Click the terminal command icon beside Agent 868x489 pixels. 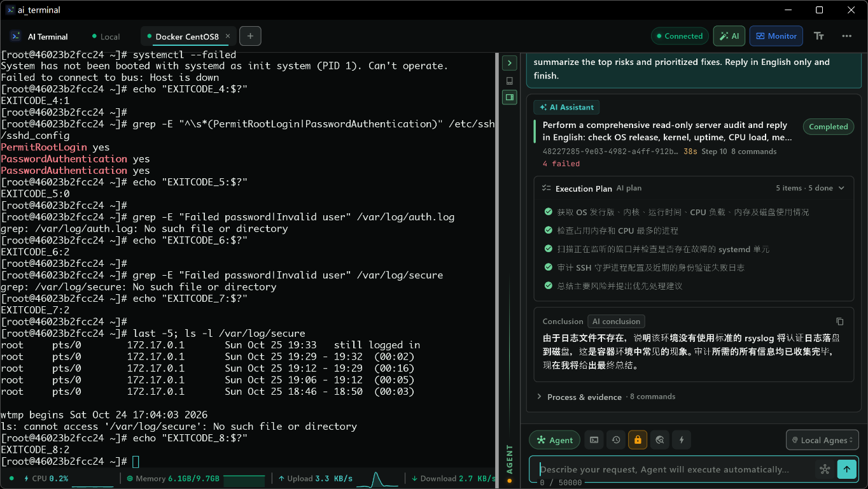pyautogui.click(x=594, y=440)
